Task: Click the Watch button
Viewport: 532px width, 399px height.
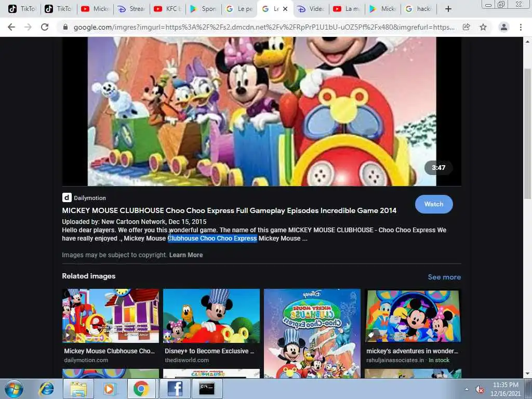Action: coord(434,204)
